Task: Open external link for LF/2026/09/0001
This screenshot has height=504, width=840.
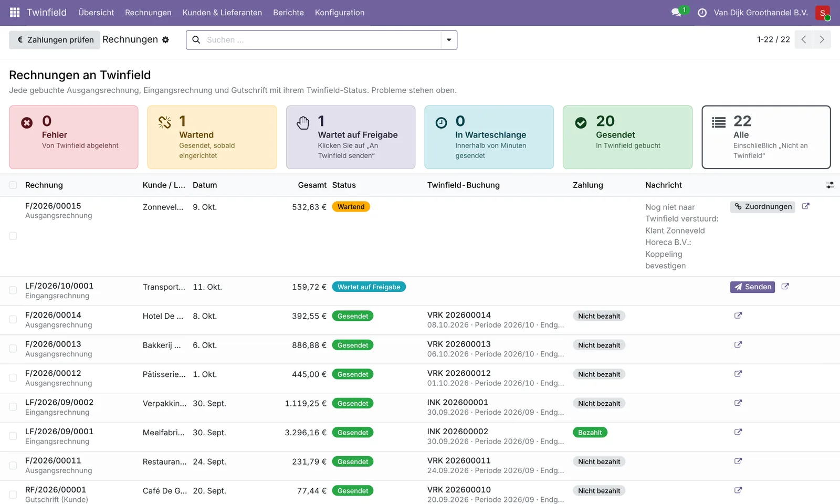Action: pos(738,432)
